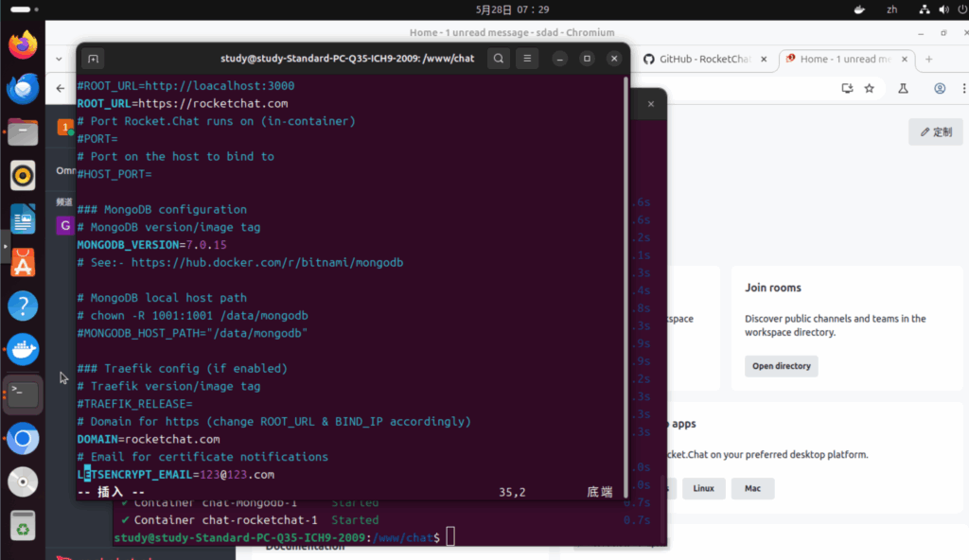
Task: Open the Rocket.Chat user avatar in the sidebar
Action: 65,128
